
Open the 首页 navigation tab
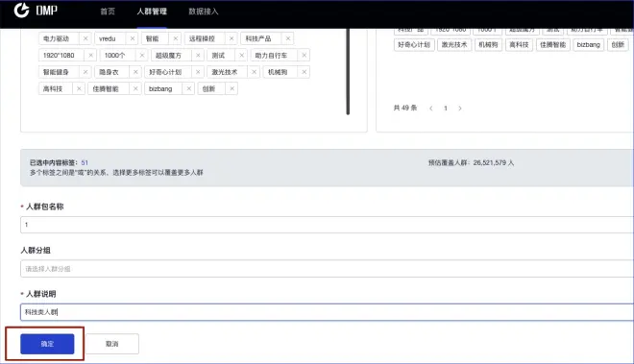tap(108, 12)
